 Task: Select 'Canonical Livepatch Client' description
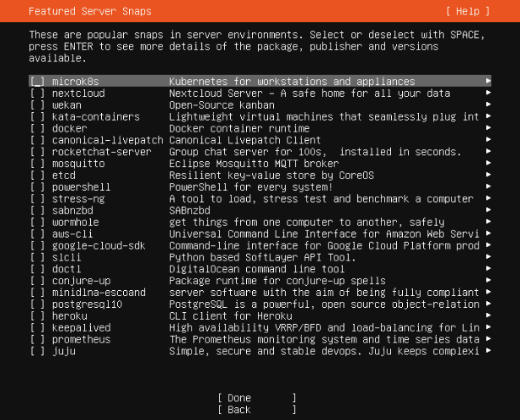245,140
